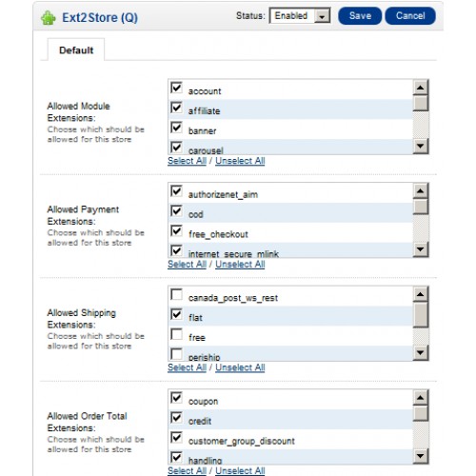The width and height of the screenshot is (476, 476).
Task: Click shipping list scroll down arrow
Action: tap(421, 353)
